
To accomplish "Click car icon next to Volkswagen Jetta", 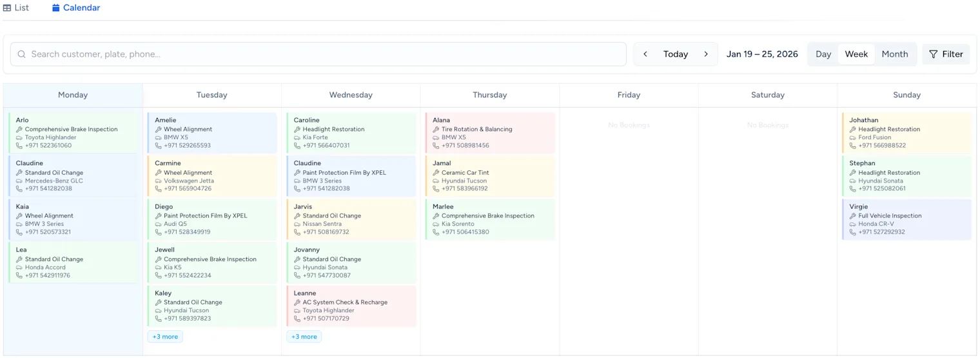I will point(158,181).
